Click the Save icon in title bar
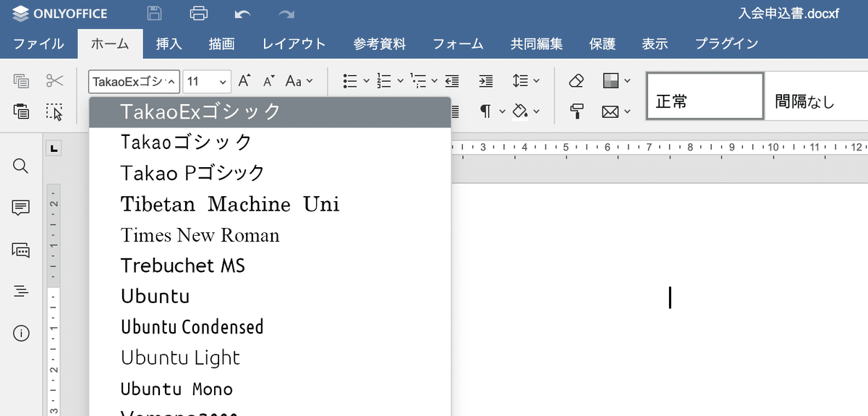 (x=154, y=13)
